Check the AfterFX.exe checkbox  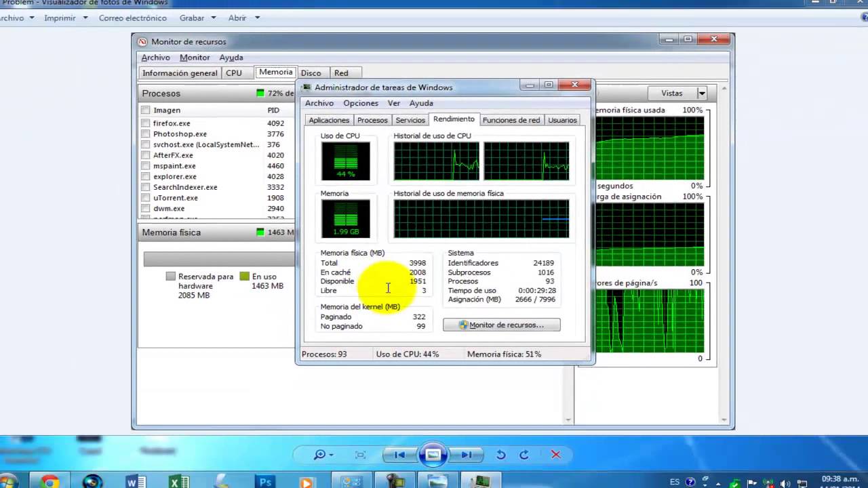(x=146, y=155)
